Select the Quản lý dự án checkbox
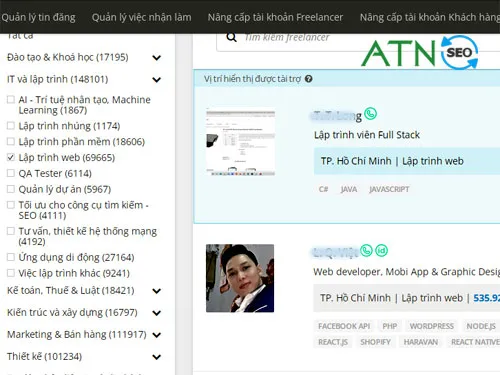The image size is (500, 375). (x=11, y=189)
